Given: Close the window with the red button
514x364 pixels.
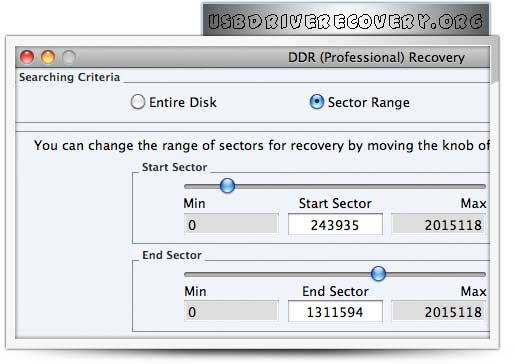Looking at the screenshot, I should pos(27,57).
